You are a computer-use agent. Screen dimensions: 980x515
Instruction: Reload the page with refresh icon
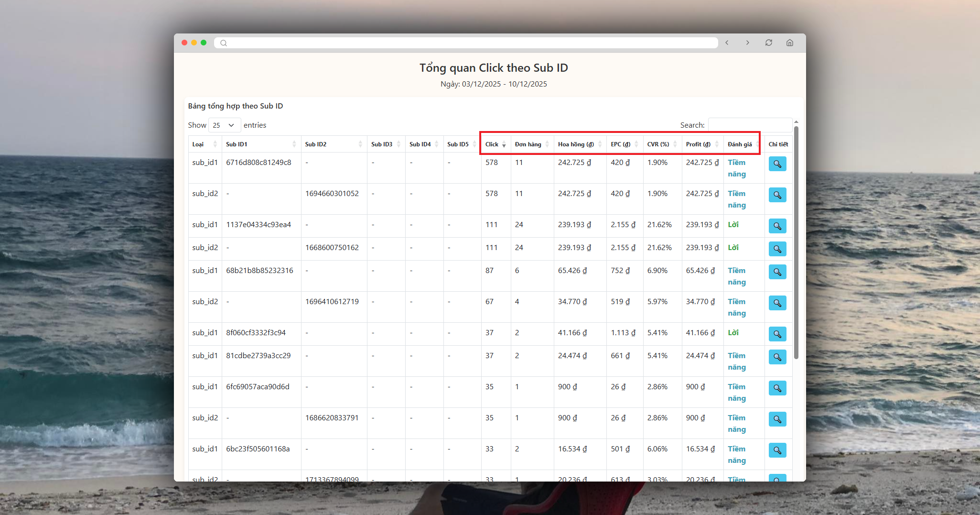[x=769, y=43]
